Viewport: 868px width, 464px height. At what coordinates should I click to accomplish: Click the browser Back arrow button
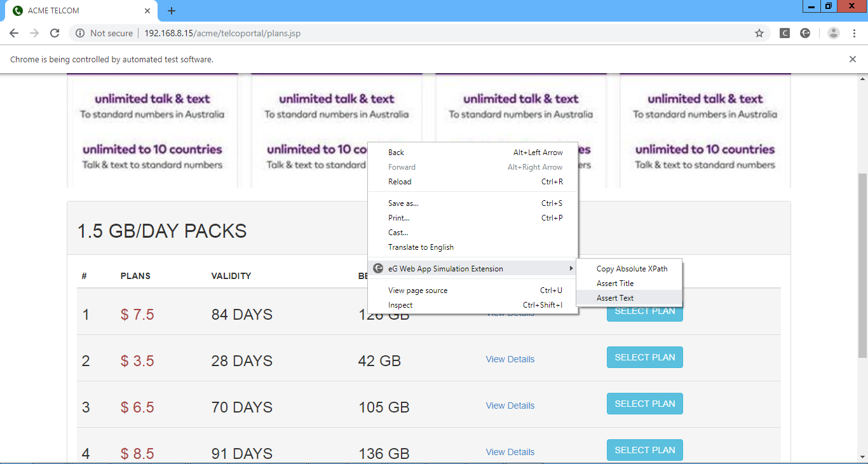point(14,33)
